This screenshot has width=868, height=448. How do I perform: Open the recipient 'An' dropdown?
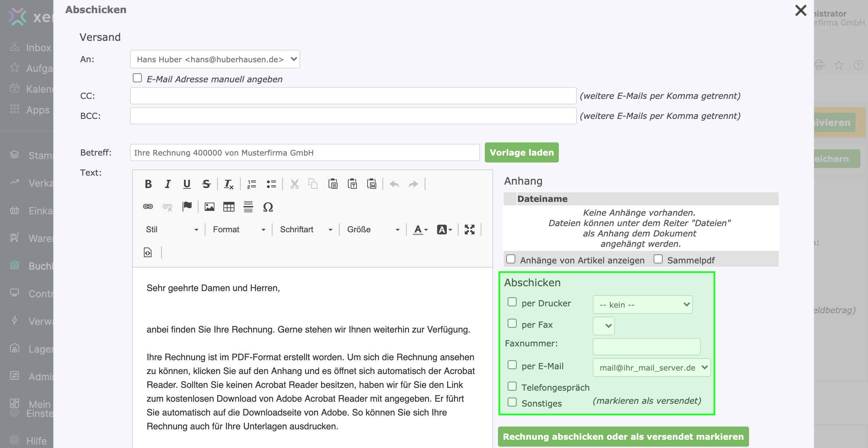point(215,59)
